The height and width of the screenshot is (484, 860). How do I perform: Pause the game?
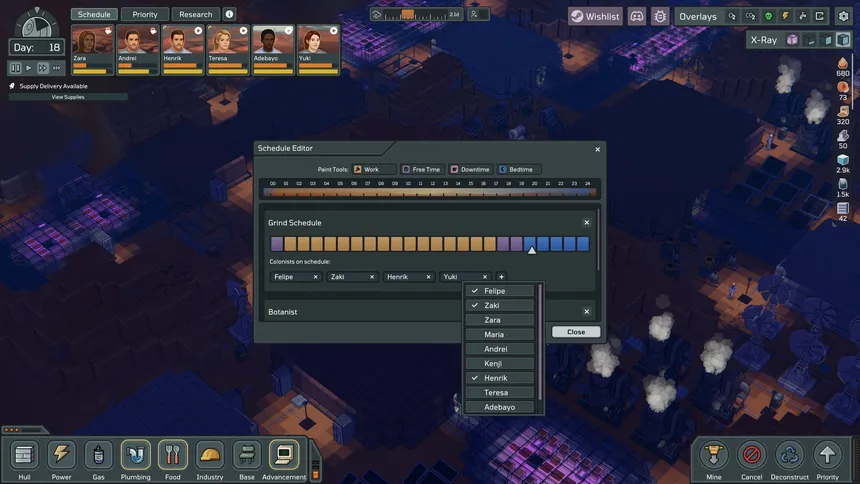click(x=15, y=68)
